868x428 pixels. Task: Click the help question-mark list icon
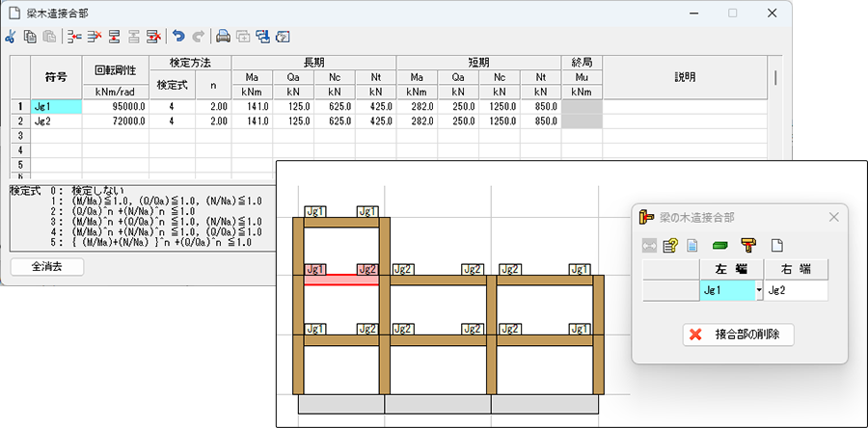click(670, 245)
